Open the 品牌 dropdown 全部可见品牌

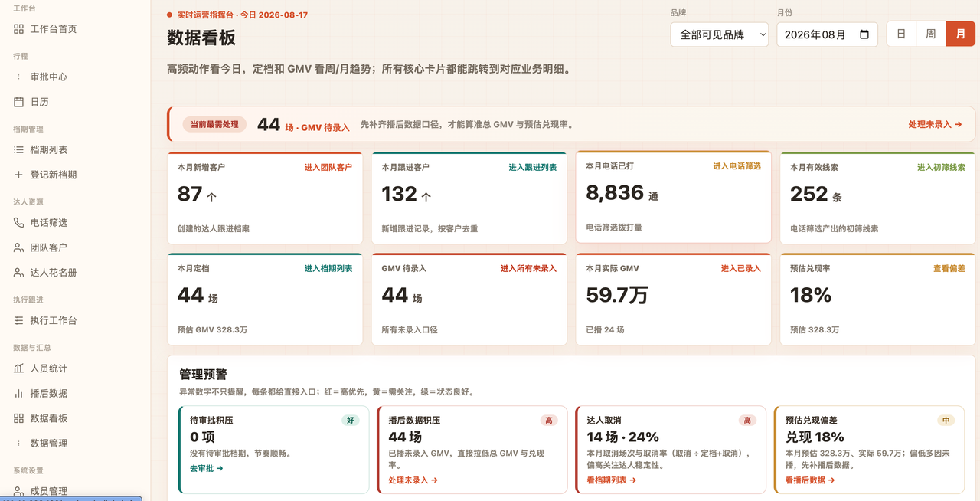point(719,34)
